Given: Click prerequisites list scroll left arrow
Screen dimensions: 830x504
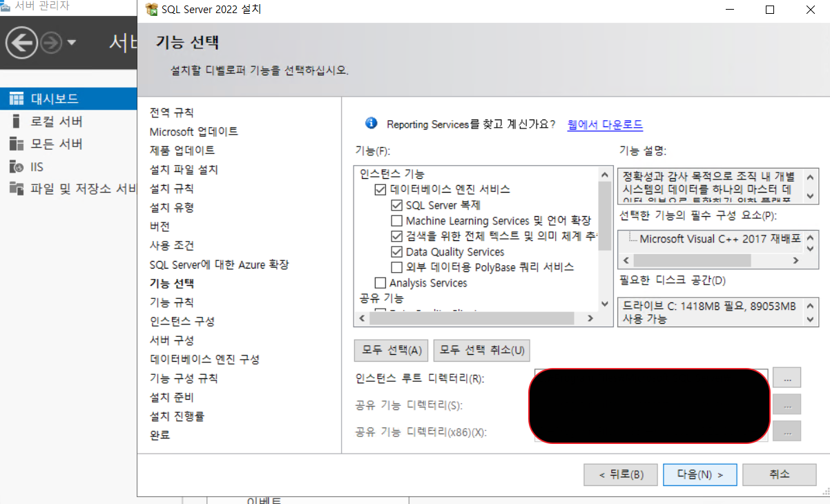Looking at the screenshot, I should click(626, 261).
